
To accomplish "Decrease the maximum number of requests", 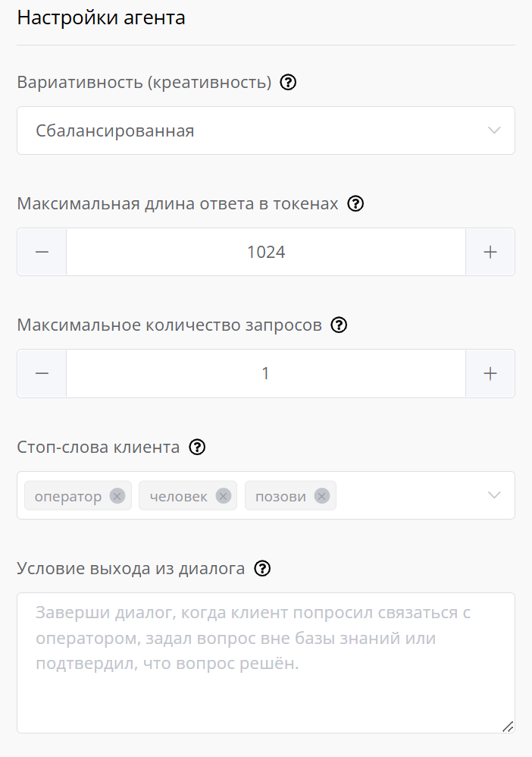I will 42,374.
